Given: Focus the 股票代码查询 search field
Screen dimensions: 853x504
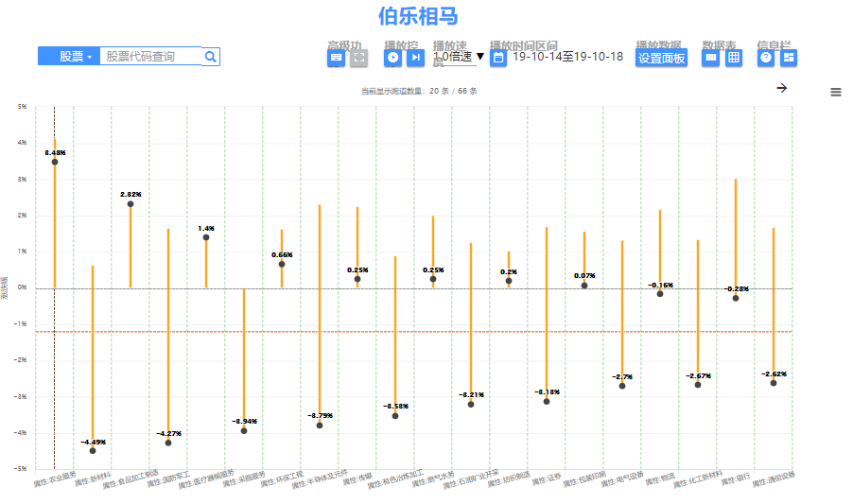Looking at the screenshot, I should tap(150, 56).
